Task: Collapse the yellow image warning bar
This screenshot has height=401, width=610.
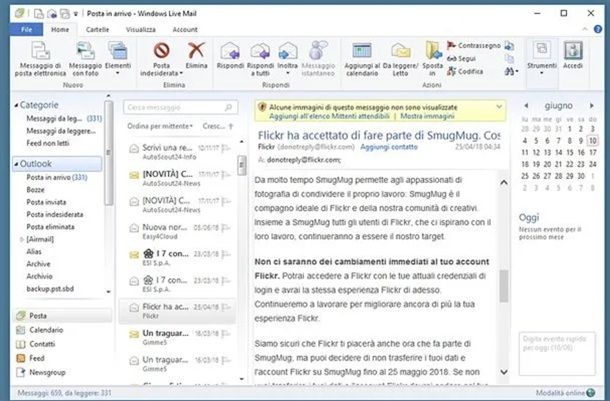Action: (499, 107)
